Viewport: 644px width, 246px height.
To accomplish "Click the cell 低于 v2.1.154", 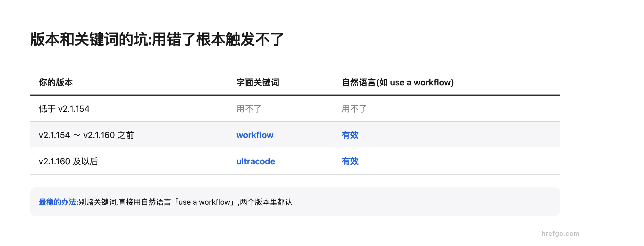I will click(64, 109).
